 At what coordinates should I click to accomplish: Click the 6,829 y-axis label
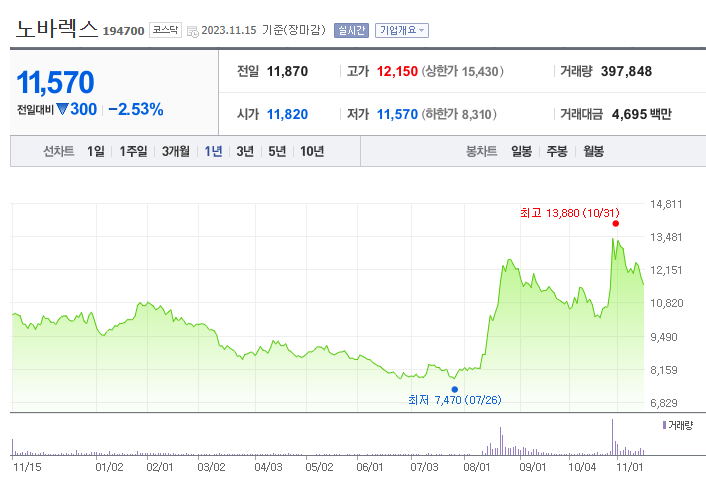(664, 403)
